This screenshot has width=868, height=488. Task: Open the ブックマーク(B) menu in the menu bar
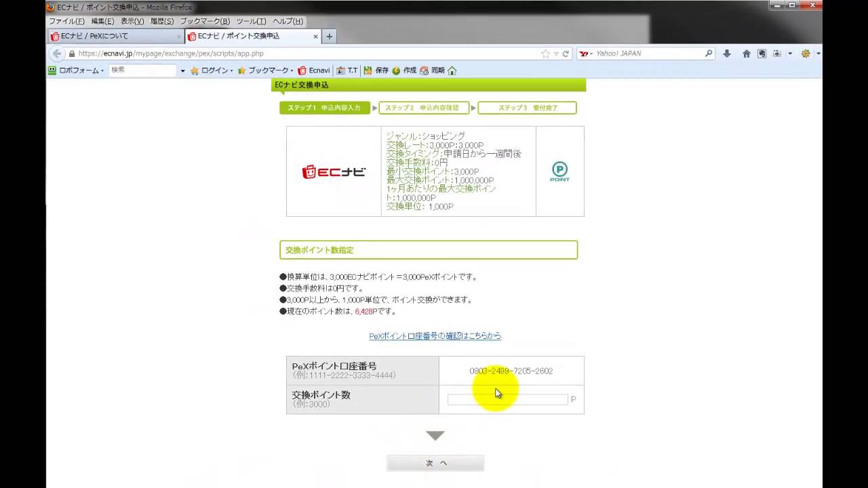point(205,22)
